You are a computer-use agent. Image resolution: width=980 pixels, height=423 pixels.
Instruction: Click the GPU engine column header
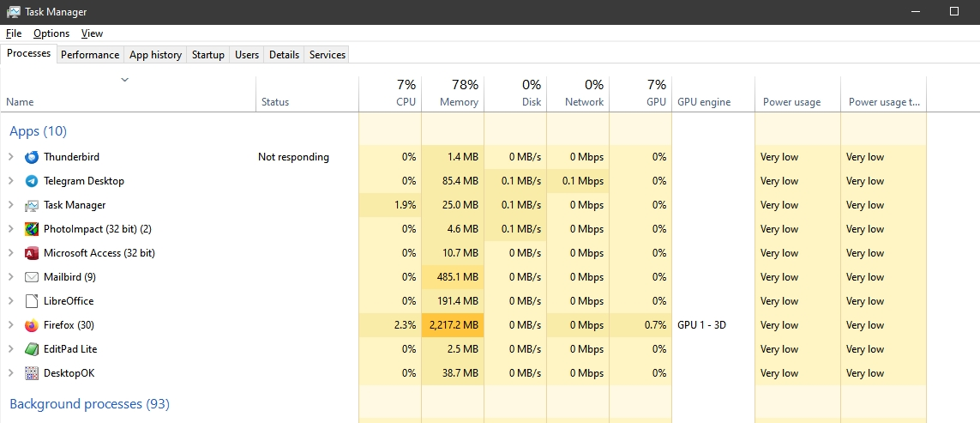[x=713, y=94]
